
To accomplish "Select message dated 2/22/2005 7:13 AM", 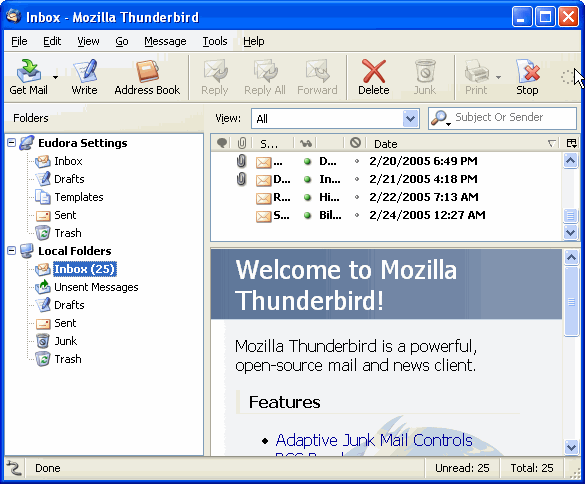I will pos(386,197).
